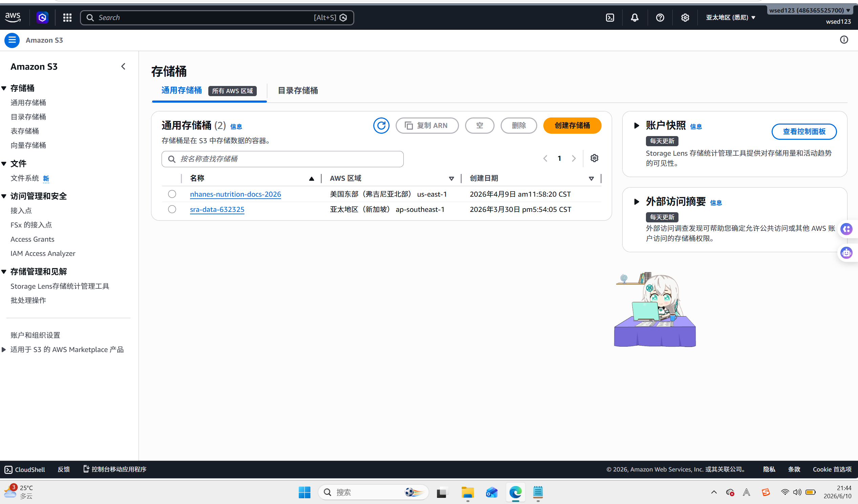Open the notepad app in taskbar

click(x=538, y=492)
